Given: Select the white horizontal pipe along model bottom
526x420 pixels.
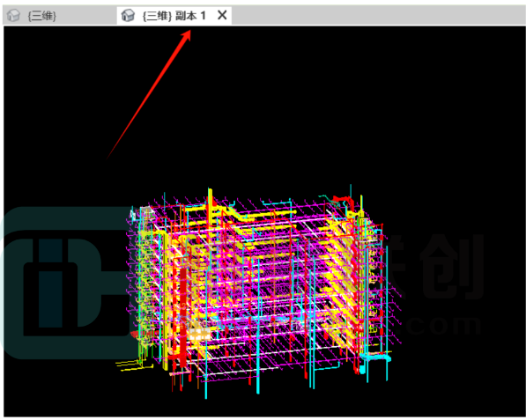Looking at the screenshot, I should [240, 371].
